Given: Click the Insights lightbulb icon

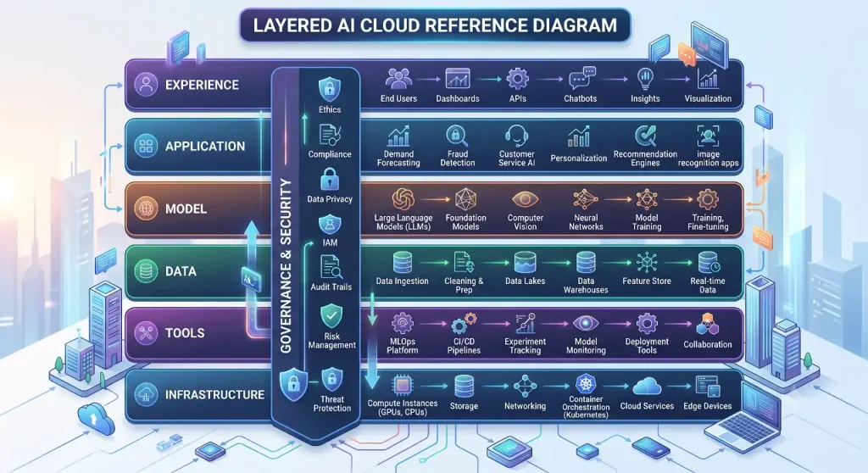Looking at the screenshot, I should [645, 79].
